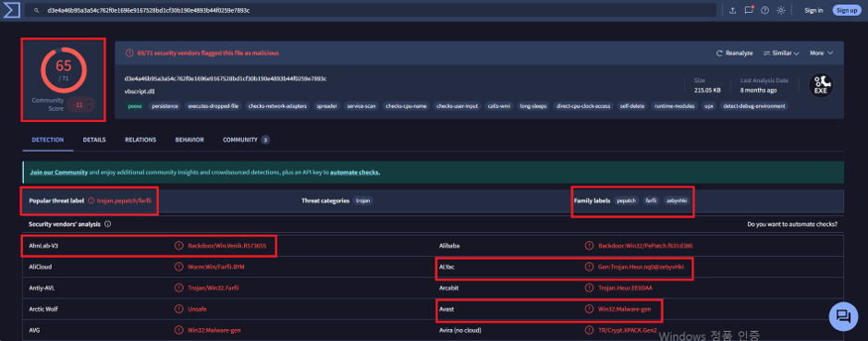Click the warning icon in the AliCloud row
Viewport: 868px width, 341px height.
click(178, 267)
